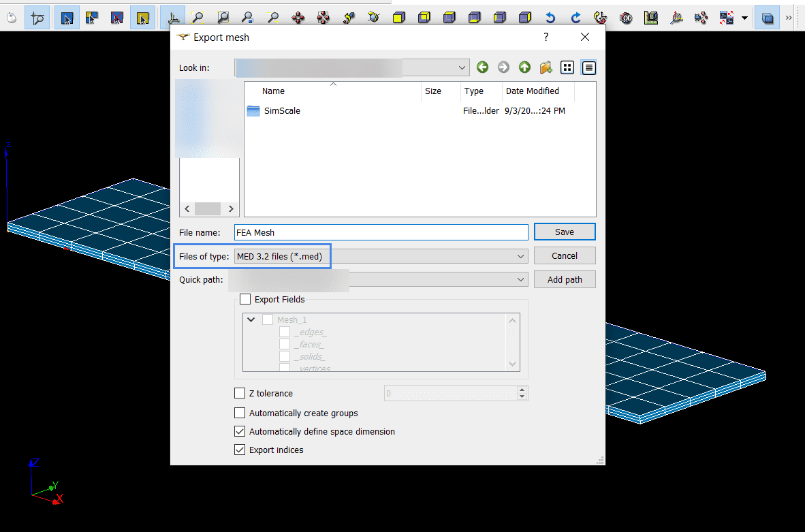The height and width of the screenshot is (532, 805).
Task: Click the blue redo arrow in toolbar
Action: [x=576, y=18]
